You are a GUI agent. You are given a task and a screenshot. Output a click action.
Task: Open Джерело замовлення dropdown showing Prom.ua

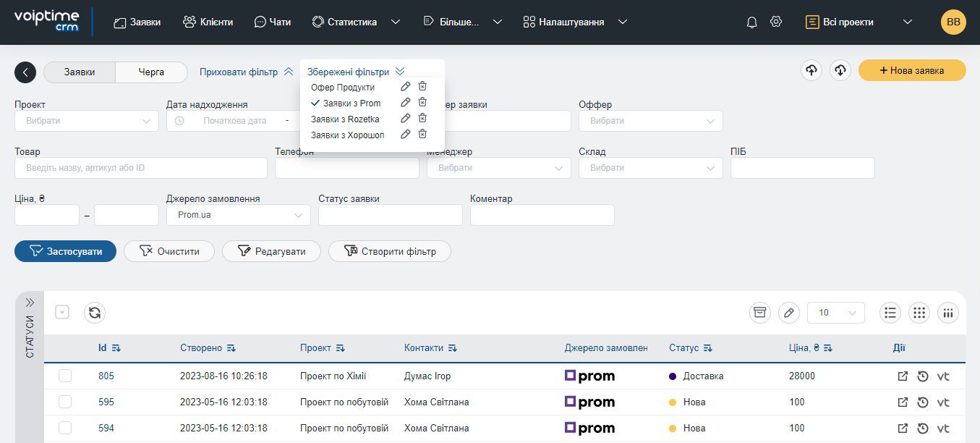click(239, 215)
